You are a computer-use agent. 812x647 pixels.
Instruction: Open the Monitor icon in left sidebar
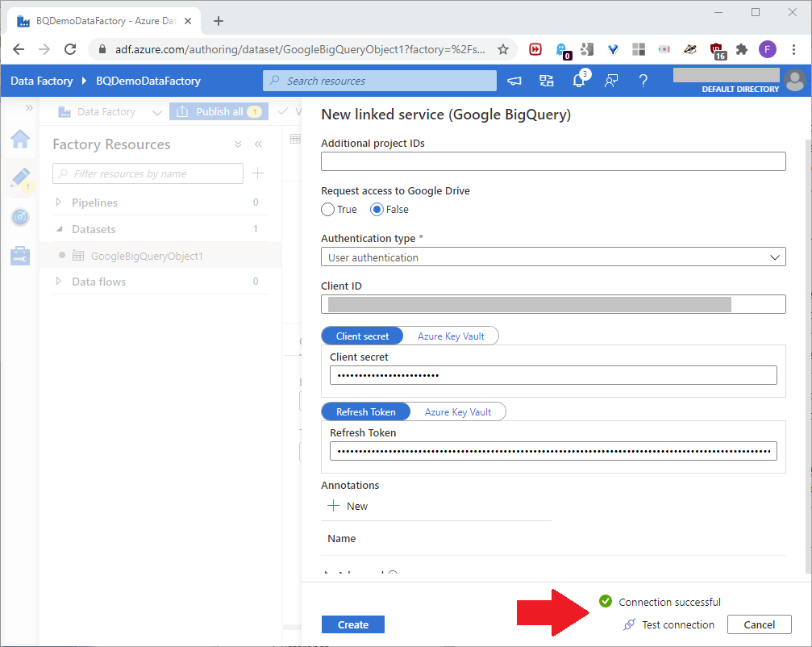pyautogui.click(x=20, y=217)
